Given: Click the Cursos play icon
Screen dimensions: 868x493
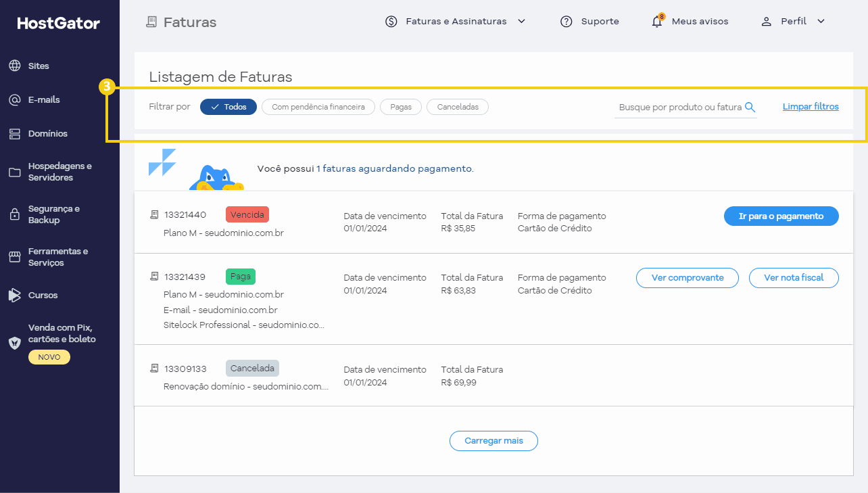Looking at the screenshot, I should 15,295.
